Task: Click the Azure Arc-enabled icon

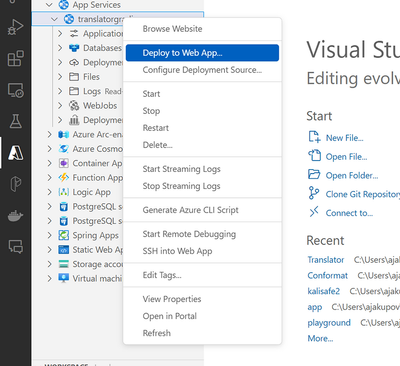Action: [63, 135]
